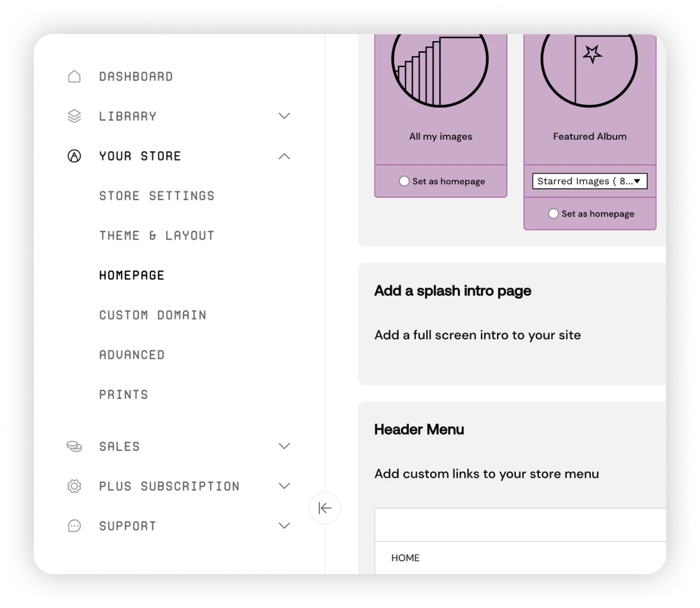Viewport: 700px width, 608px height.
Task: Open Custom Domain settings
Action: coord(153,315)
